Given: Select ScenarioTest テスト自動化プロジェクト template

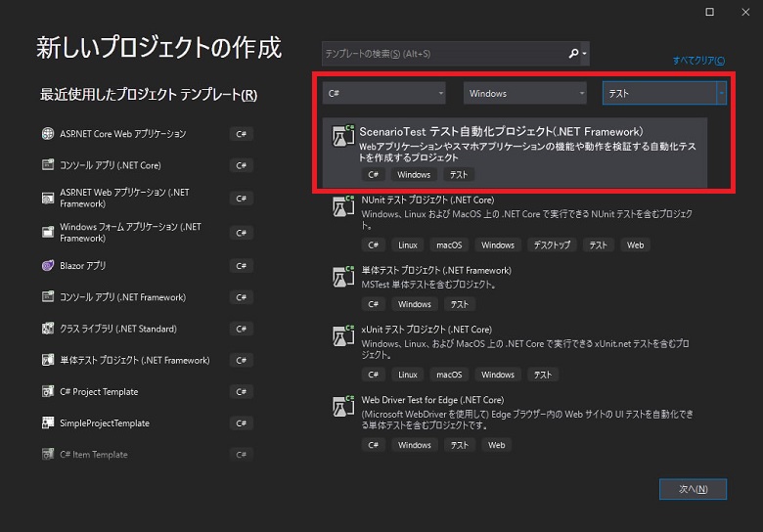Looking at the screenshot, I should [x=515, y=153].
